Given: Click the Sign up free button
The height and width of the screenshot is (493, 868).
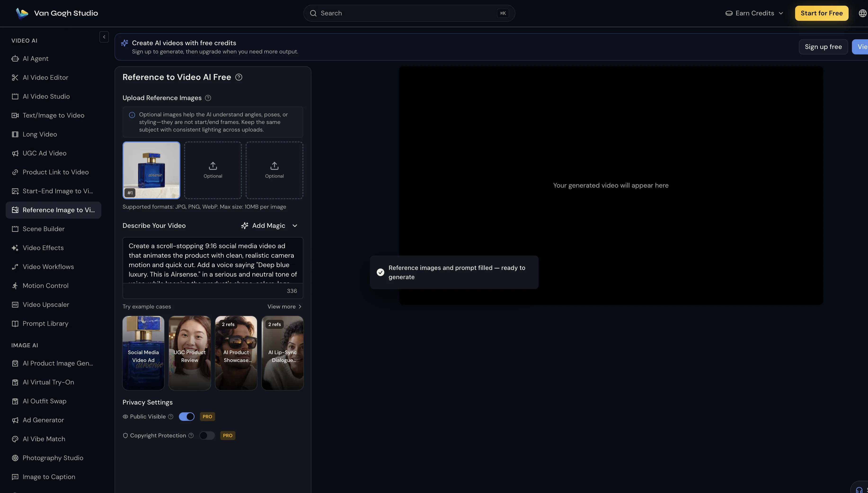Looking at the screenshot, I should (823, 47).
